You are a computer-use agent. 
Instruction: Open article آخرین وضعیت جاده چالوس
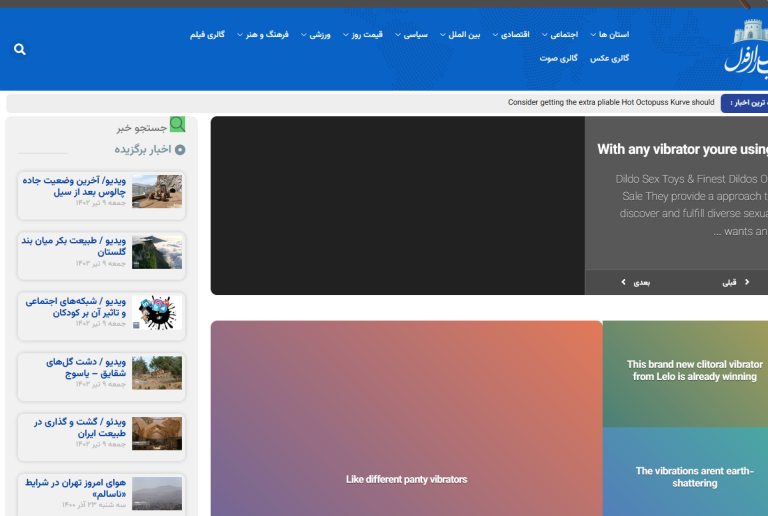coord(74,186)
